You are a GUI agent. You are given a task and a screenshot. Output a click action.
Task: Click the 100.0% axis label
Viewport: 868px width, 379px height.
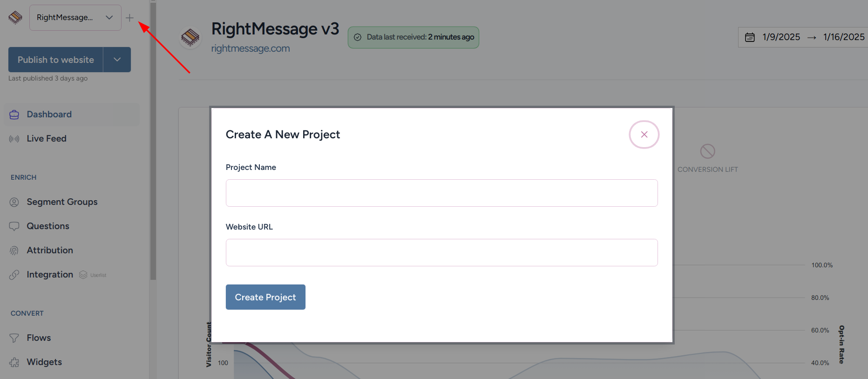tap(822, 265)
